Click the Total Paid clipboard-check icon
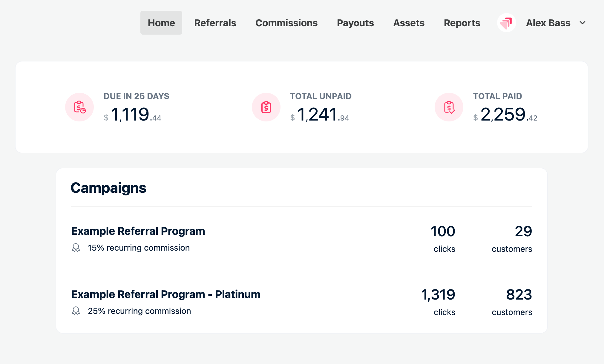This screenshot has width=604, height=364. pos(449,107)
